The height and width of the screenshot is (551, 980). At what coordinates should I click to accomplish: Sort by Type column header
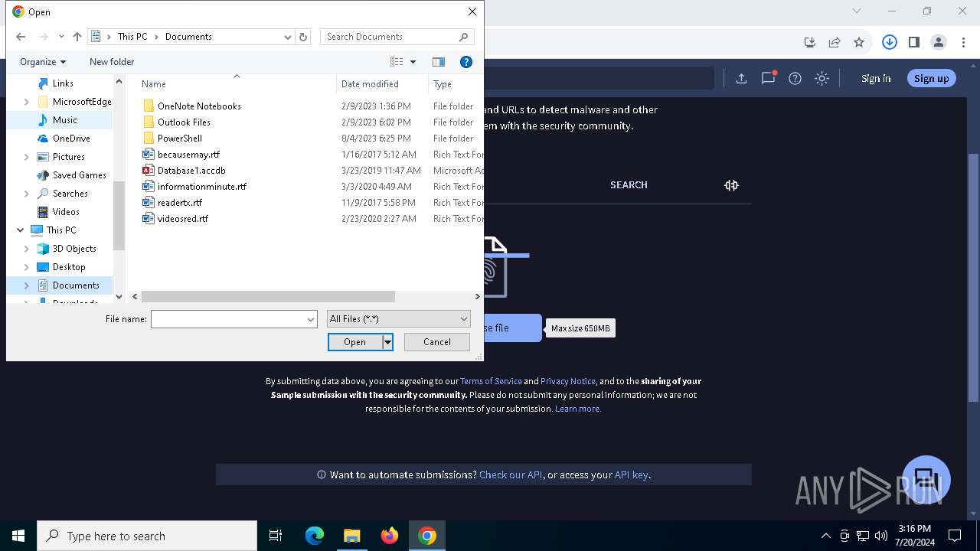(x=456, y=84)
